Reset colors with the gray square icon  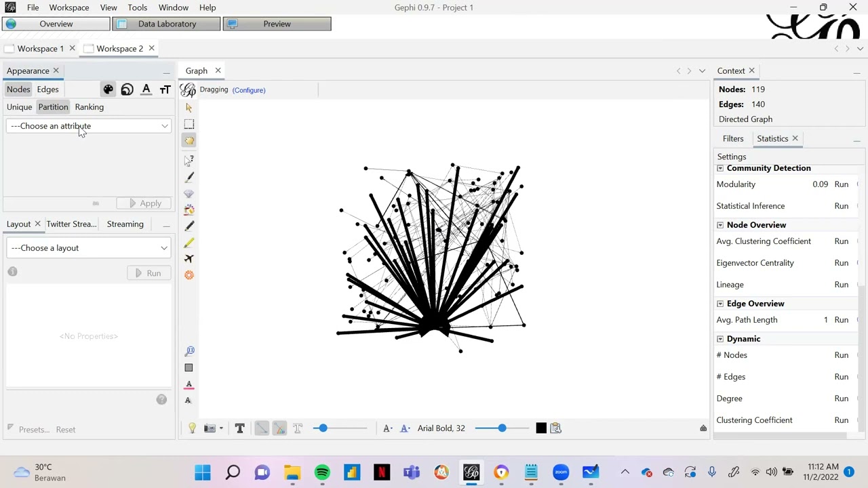(x=189, y=367)
